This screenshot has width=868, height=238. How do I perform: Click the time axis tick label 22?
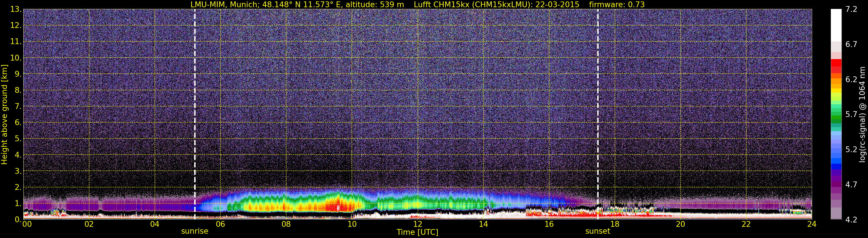(x=746, y=224)
